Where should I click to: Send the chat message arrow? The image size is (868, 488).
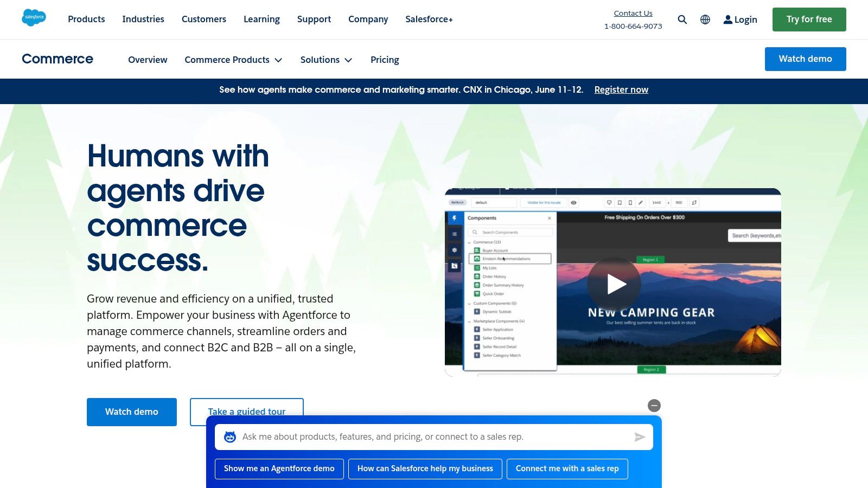tap(640, 437)
